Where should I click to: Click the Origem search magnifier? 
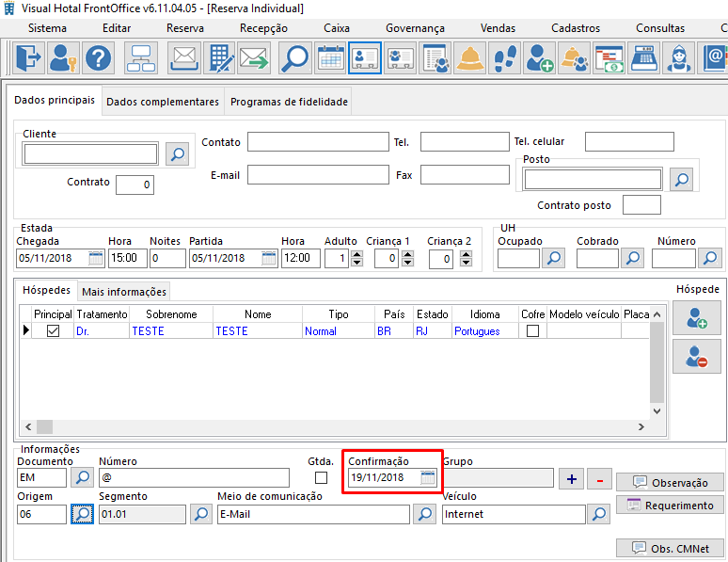pos(82,514)
